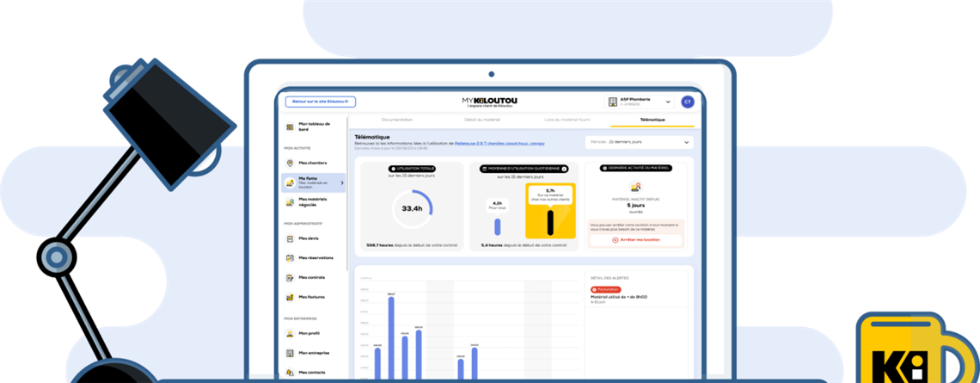Screen dimensions: 980x383
Task: Click the Mes factures icon
Action: point(290,297)
